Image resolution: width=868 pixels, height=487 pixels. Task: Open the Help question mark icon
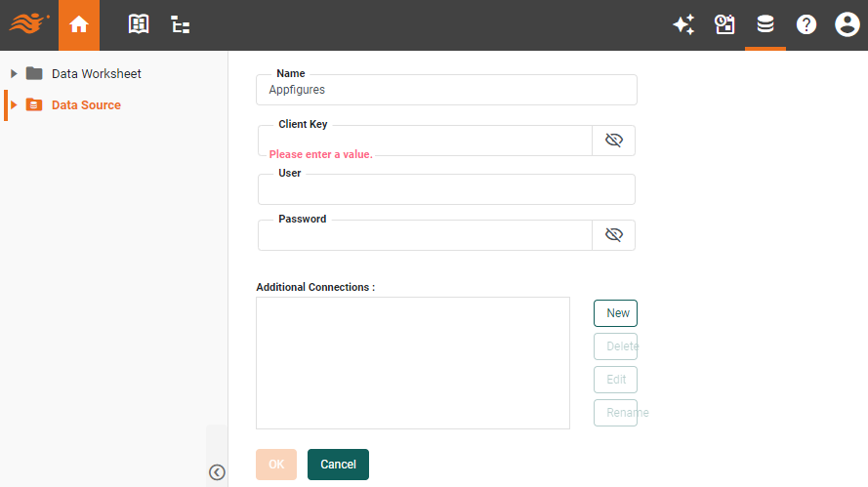(806, 25)
